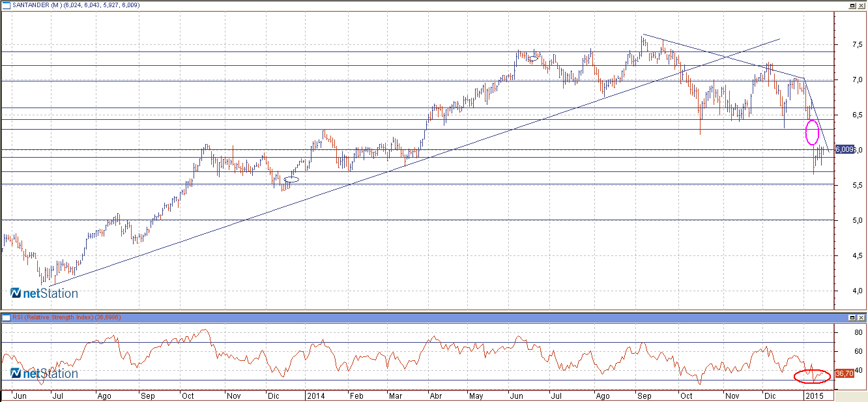The image size is (868, 402).
Task: Click the 7,5 price axis label
Action: click(857, 44)
